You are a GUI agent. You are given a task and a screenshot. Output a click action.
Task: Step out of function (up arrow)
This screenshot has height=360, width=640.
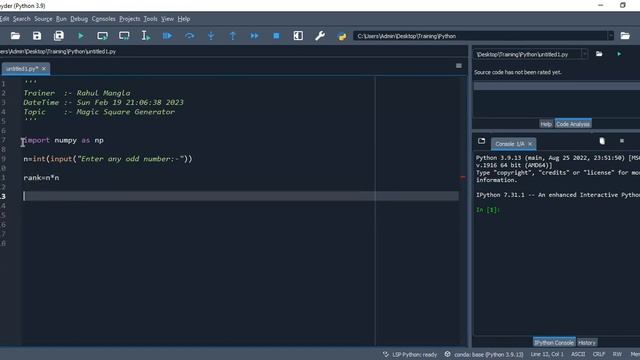pyautogui.click(x=233, y=36)
